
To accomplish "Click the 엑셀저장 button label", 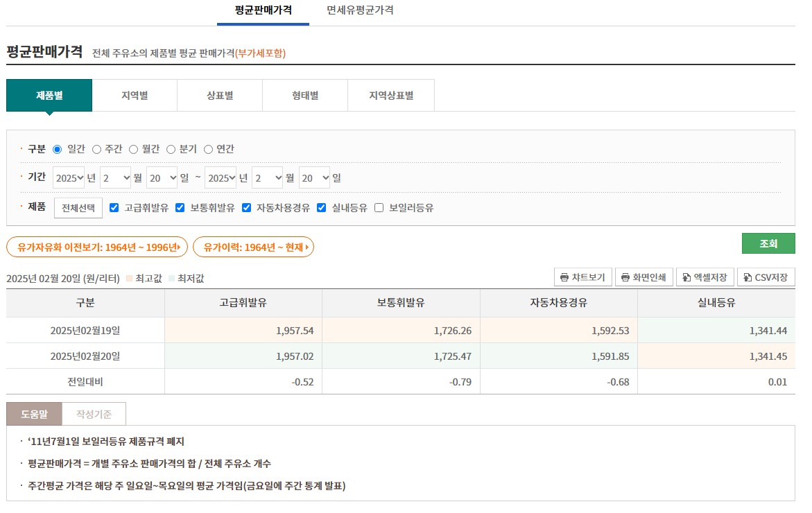I will click(x=711, y=277).
